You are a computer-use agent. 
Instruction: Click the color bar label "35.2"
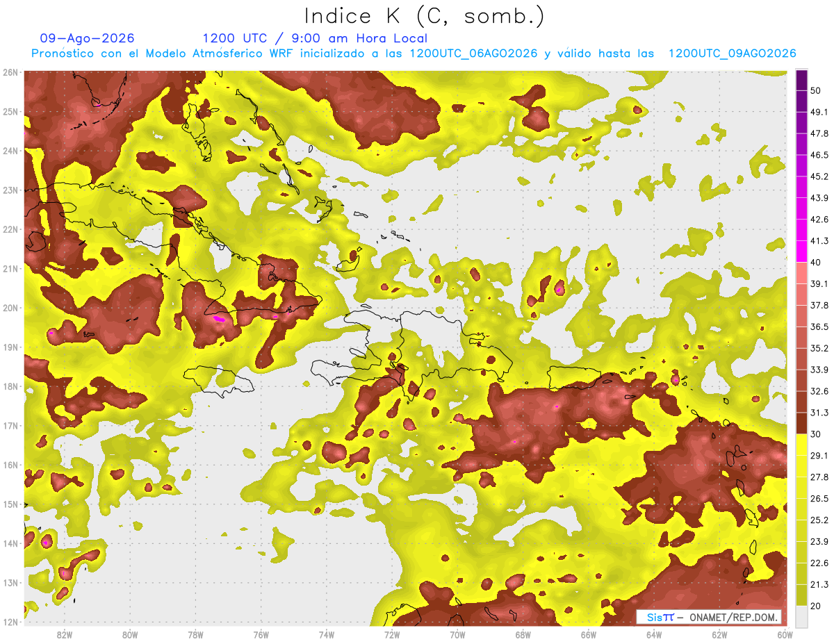(819, 348)
